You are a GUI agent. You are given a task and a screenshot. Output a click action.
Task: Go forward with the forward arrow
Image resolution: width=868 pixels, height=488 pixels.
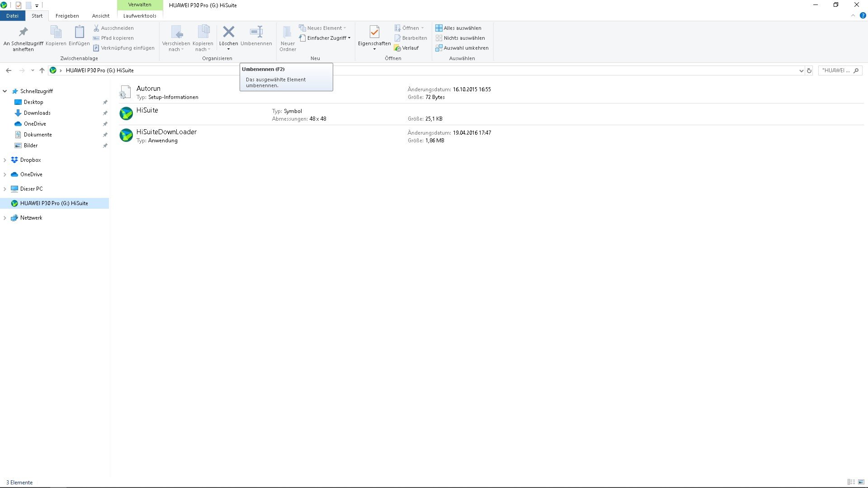pos(22,70)
